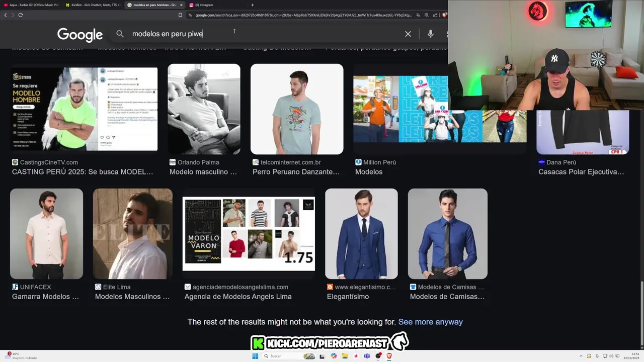Open CASTING PERÚ 2025 result title
This screenshot has height=362, width=644.
[83, 172]
